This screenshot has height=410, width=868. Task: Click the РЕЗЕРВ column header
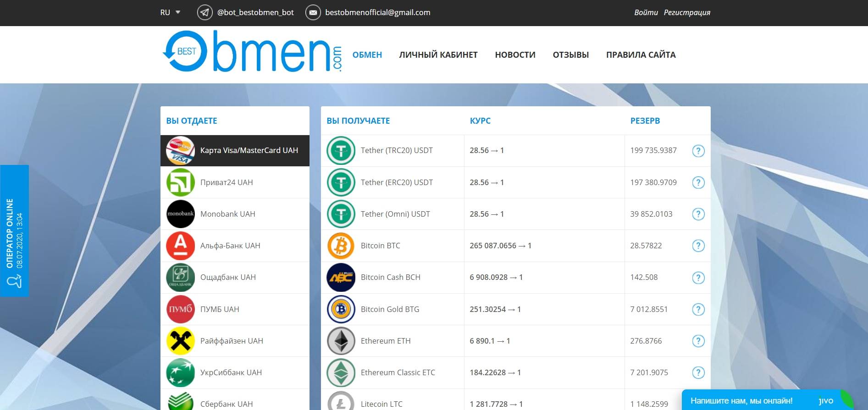[645, 121]
